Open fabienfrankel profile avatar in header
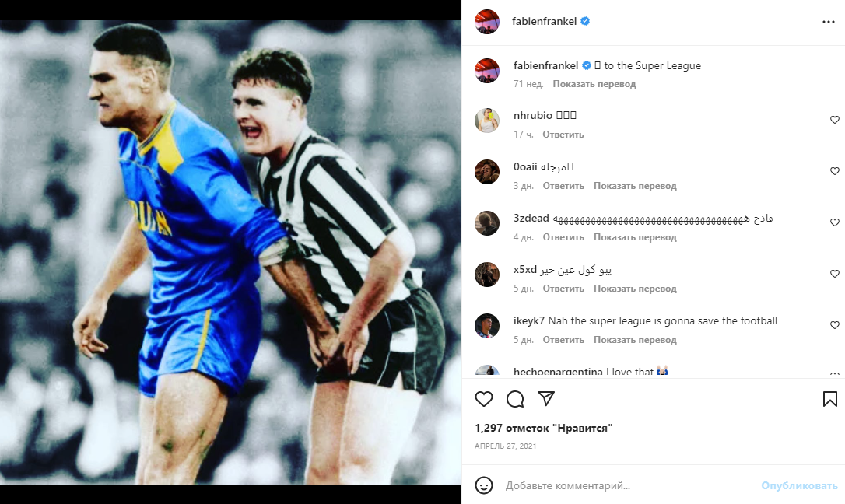The height and width of the screenshot is (504, 845). click(x=487, y=22)
